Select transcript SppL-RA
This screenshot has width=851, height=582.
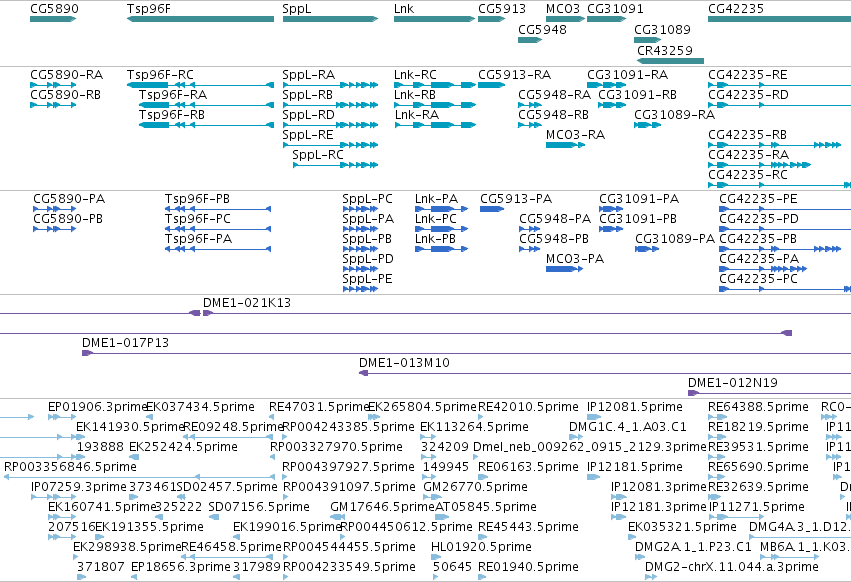pyautogui.click(x=330, y=85)
